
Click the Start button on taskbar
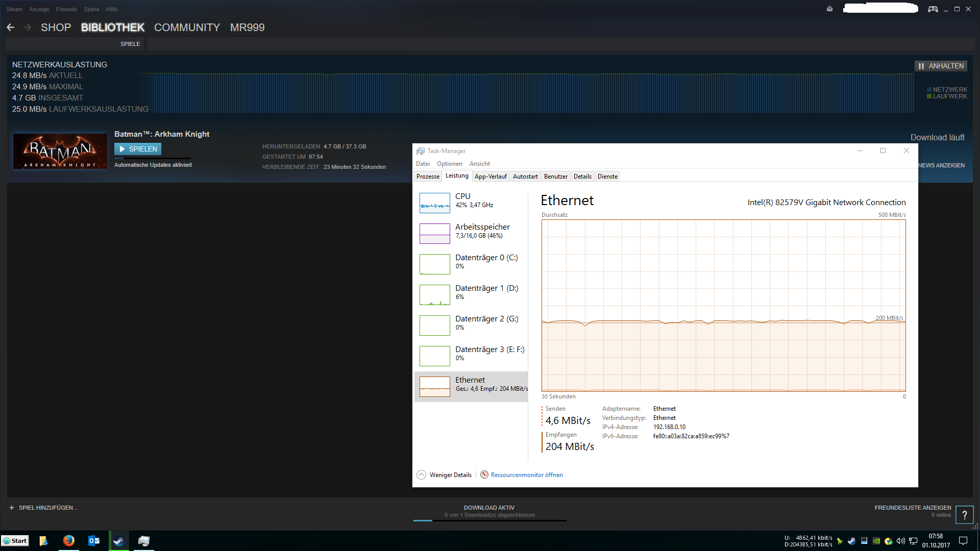pyautogui.click(x=15, y=541)
